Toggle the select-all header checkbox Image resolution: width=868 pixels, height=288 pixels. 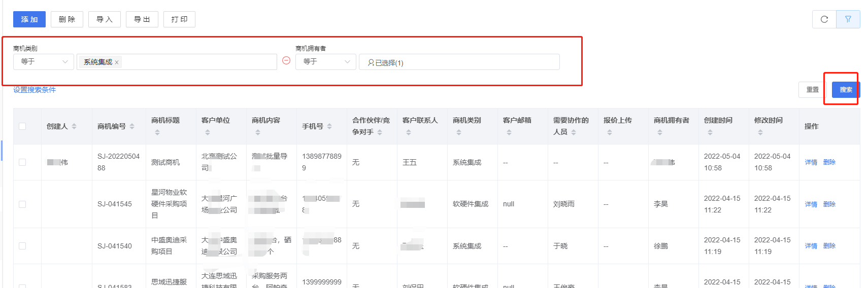coord(22,126)
